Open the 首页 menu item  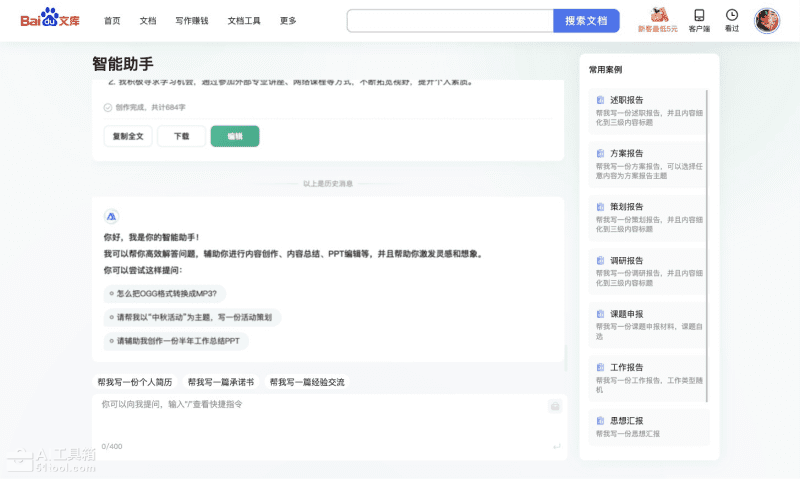click(112, 20)
